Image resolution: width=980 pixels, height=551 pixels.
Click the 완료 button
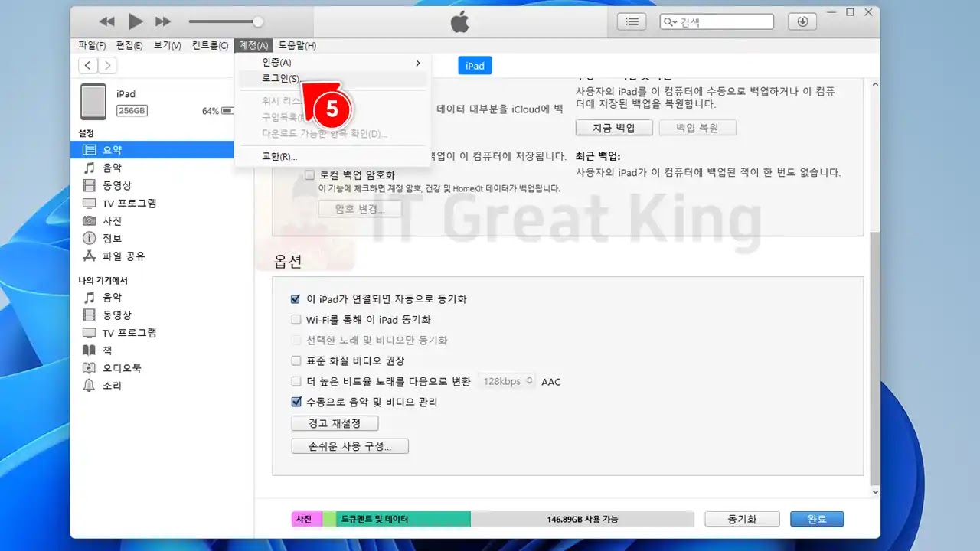pyautogui.click(x=817, y=520)
